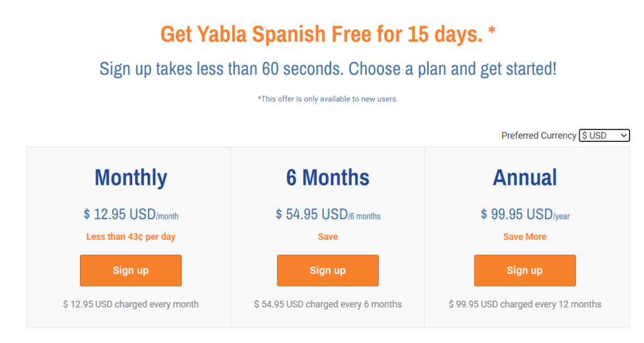Click the "Less than 43¢ per day" text
Image resolution: width=644 pixels, height=343 pixels.
tap(131, 237)
